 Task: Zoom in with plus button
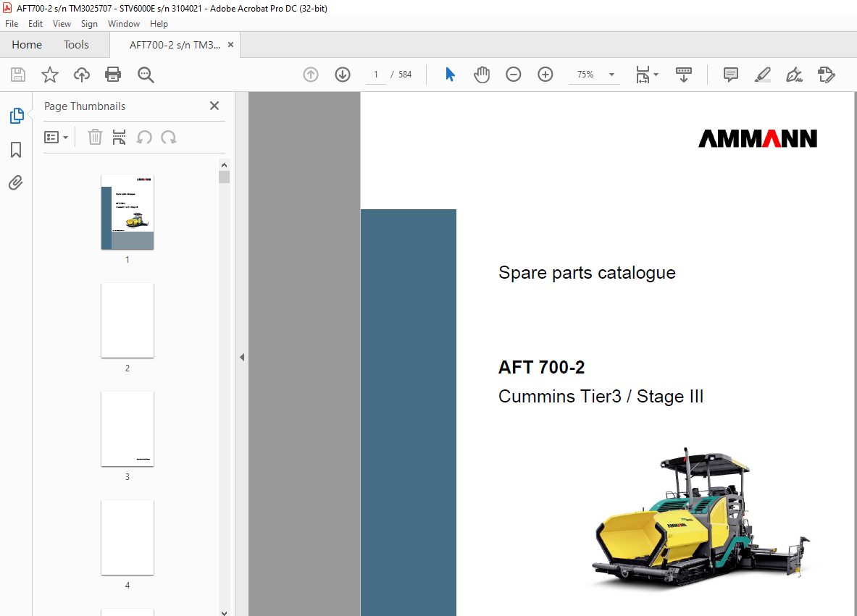point(545,75)
